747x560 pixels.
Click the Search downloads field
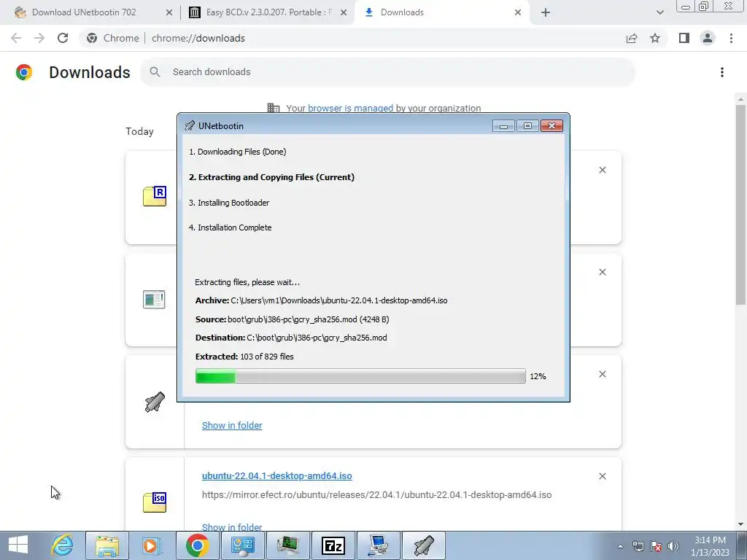[387, 72]
